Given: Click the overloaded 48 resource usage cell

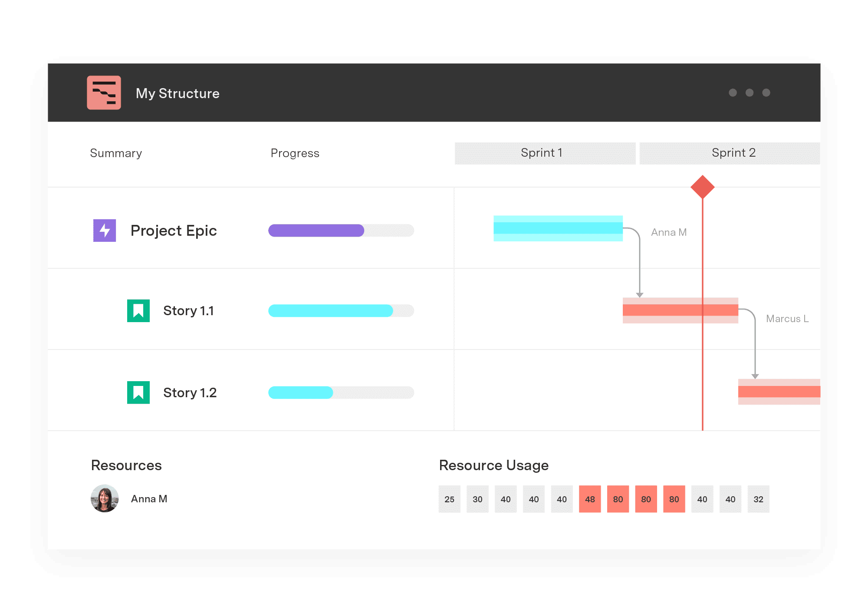Looking at the screenshot, I should [589, 499].
